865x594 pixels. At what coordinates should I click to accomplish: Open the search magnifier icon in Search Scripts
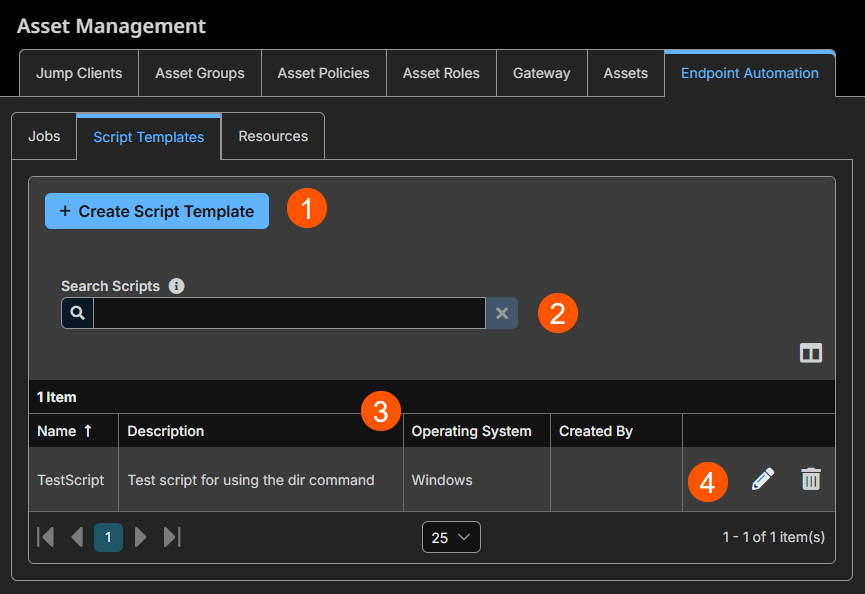pos(77,313)
